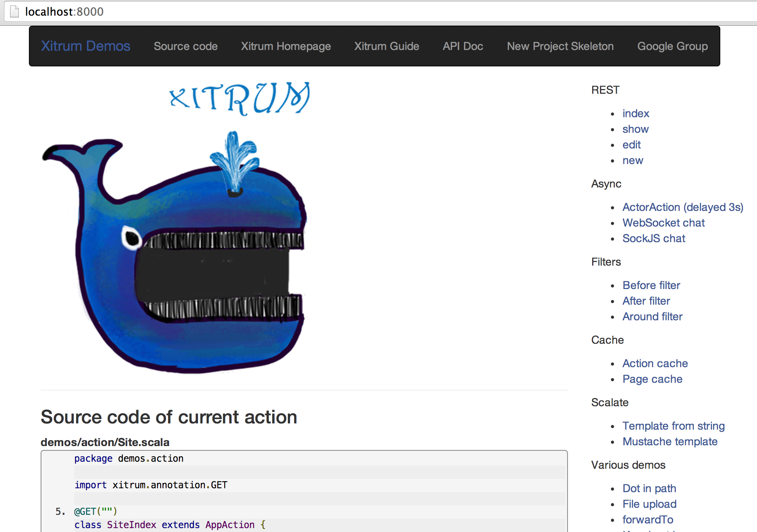This screenshot has width=757, height=532.
Task: Click the Xitrum whale logo image
Action: point(175,227)
